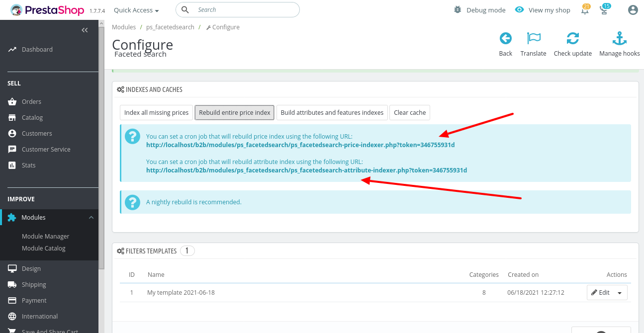This screenshot has width=644, height=333.
Task: Collapse the sidebar with double chevron
Action: click(x=85, y=30)
